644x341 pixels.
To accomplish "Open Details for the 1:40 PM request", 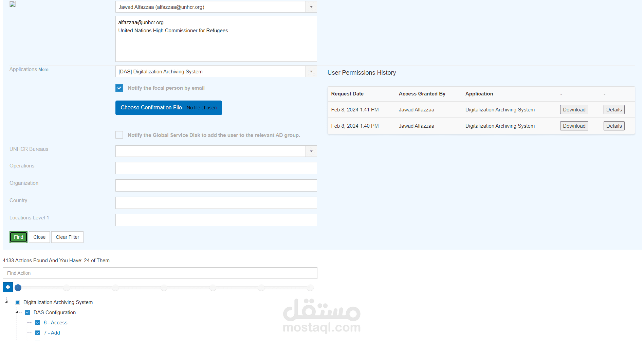I will coord(614,126).
